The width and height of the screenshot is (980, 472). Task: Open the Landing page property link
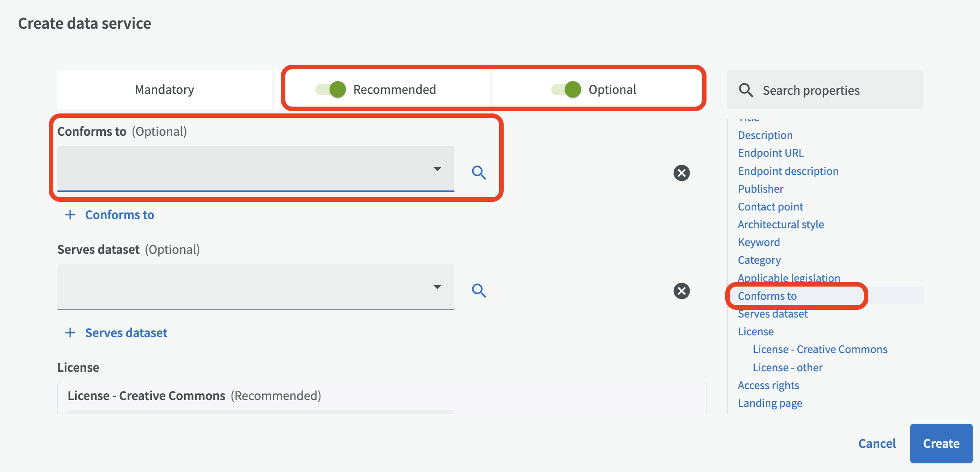point(770,403)
